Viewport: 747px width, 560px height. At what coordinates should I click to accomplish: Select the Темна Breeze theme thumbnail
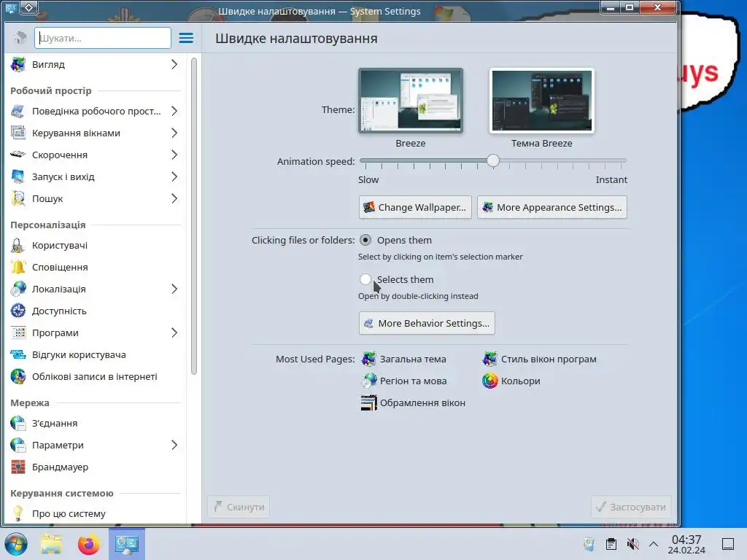point(542,101)
